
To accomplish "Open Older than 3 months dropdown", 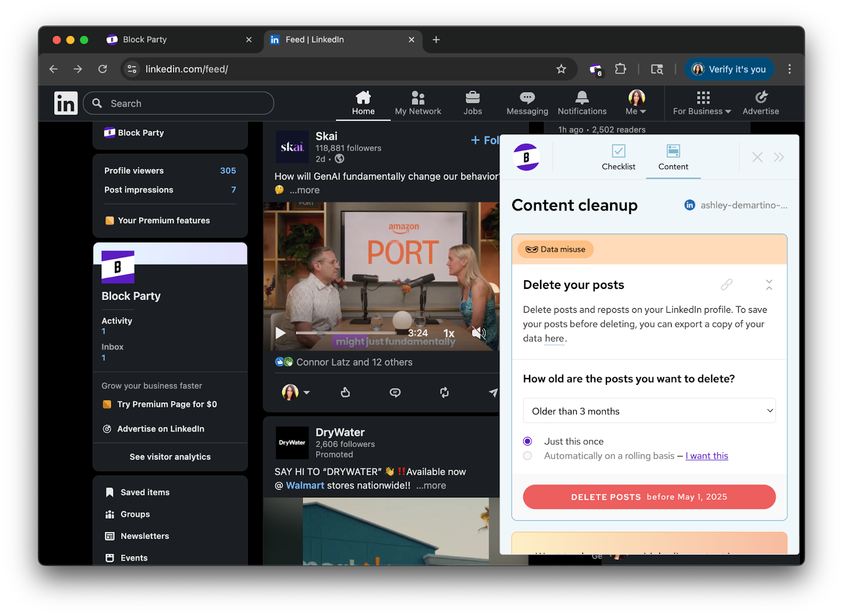I will coord(649,411).
